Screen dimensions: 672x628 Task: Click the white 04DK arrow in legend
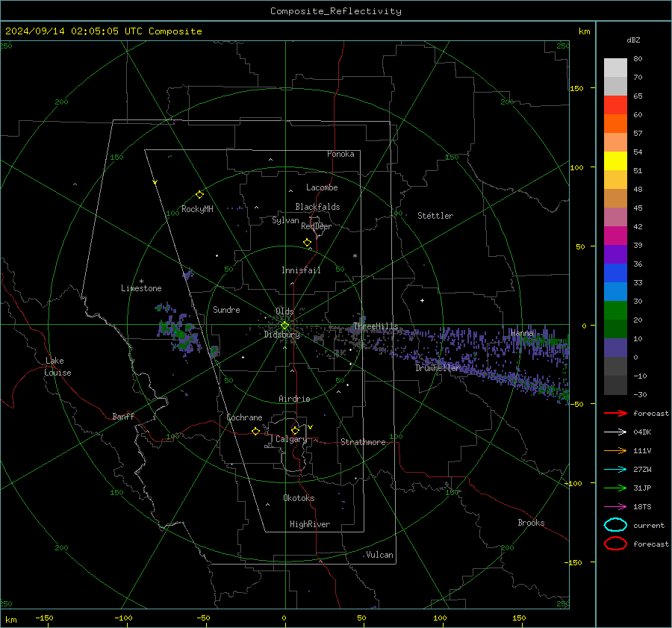(615, 432)
